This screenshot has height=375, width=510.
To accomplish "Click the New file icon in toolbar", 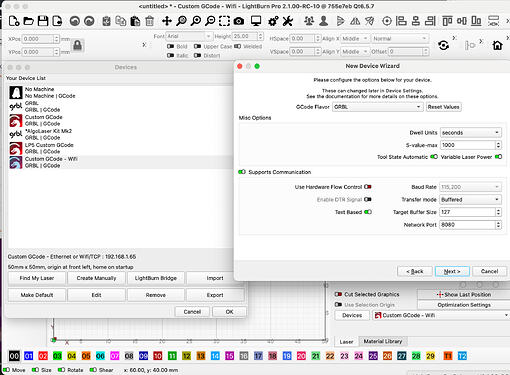I will pyautogui.click(x=14, y=21).
